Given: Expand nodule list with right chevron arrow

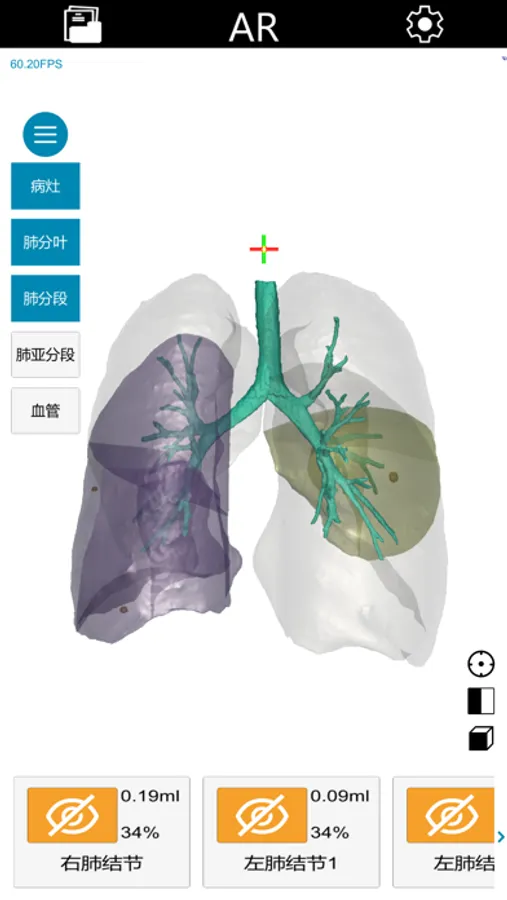Looking at the screenshot, I should click(501, 837).
